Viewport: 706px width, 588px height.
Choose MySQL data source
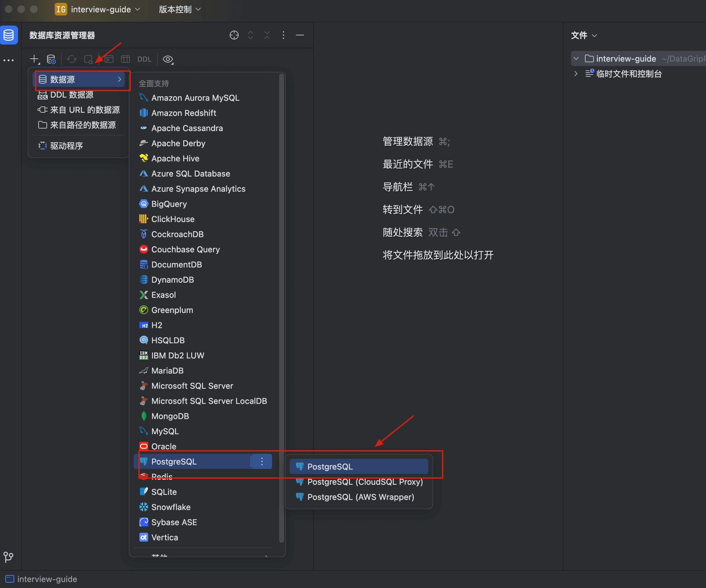(203, 431)
